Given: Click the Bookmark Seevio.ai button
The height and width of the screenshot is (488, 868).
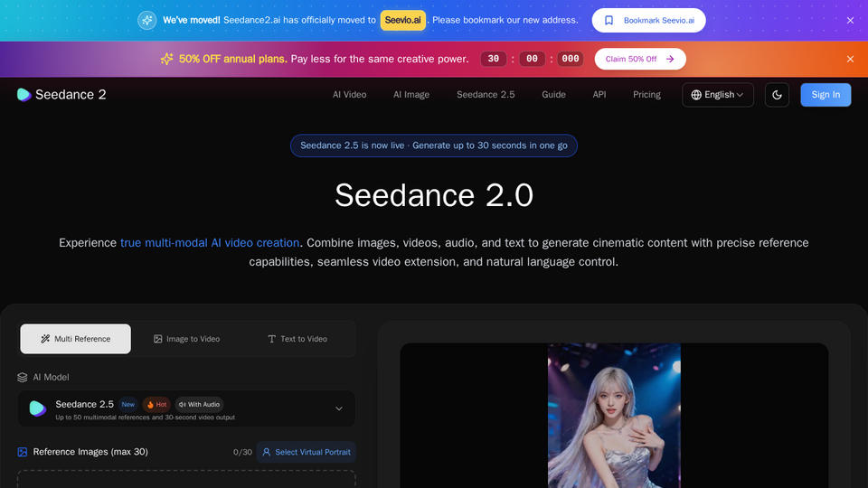Looking at the screenshot, I should [x=649, y=21].
